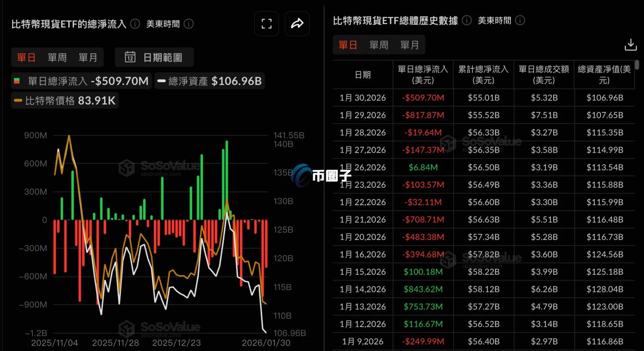Switch chart to 單周 view
The image size is (644, 351).
tap(57, 57)
